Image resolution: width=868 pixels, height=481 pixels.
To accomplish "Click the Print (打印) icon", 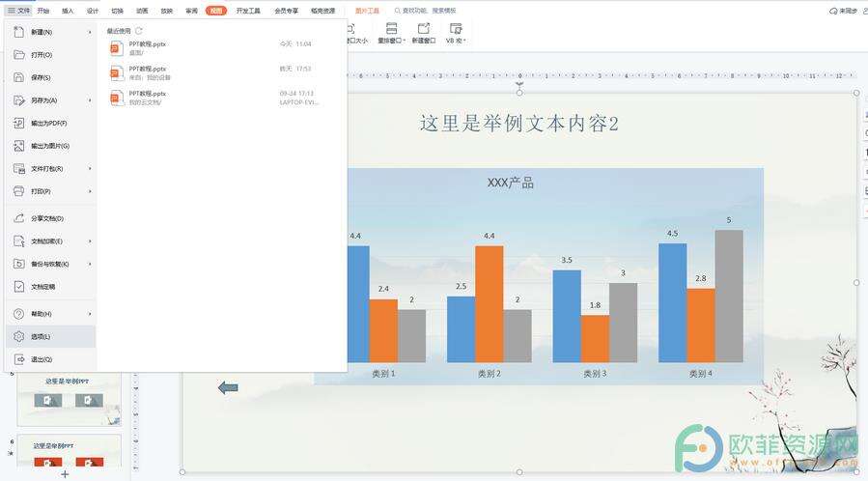I will click(x=18, y=191).
